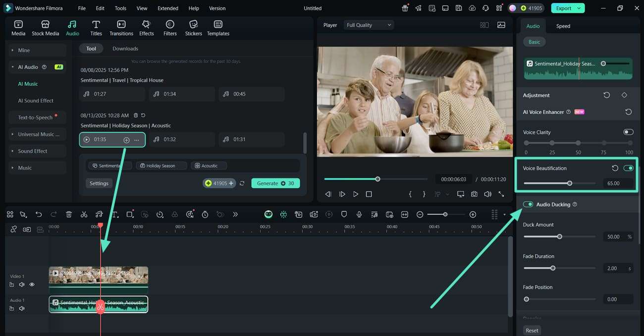Mute the Audio 1 track
This screenshot has width=644, height=336.
click(x=22, y=308)
